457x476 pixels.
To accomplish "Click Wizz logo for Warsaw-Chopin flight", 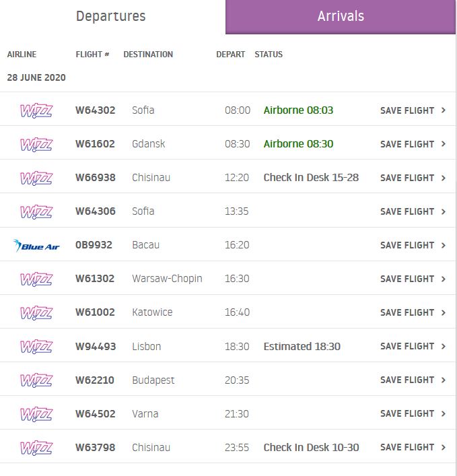I will coord(36,279).
